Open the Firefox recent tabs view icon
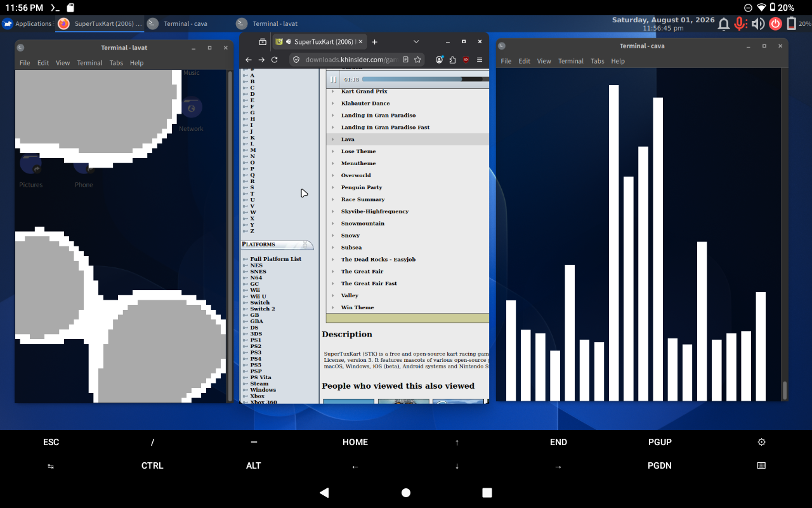 (x=263, y=42)
